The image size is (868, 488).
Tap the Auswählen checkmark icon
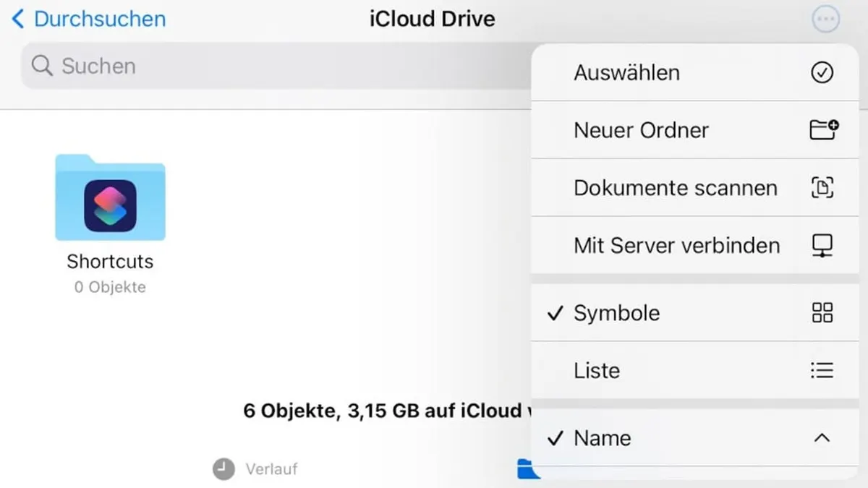822,72
